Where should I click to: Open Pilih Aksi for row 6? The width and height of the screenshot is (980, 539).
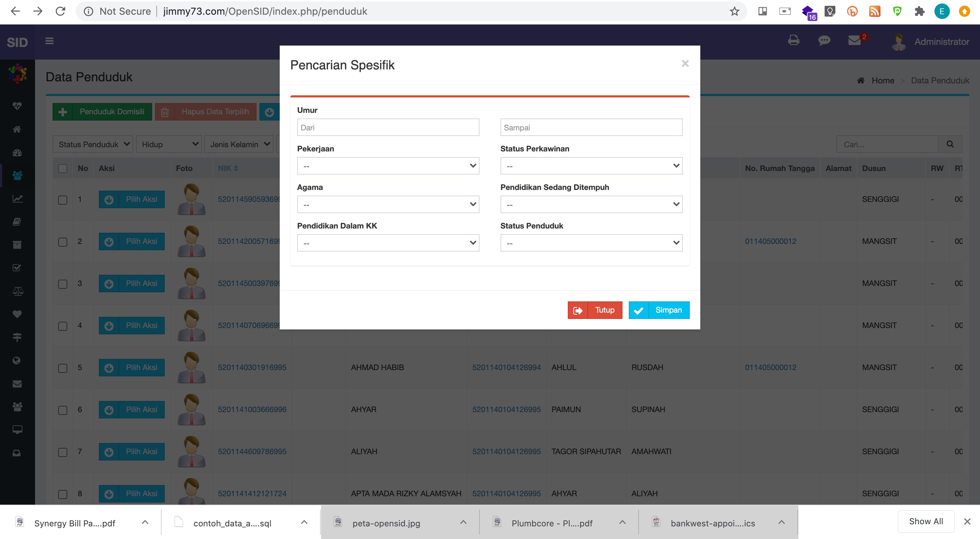[x=132, y=410]
